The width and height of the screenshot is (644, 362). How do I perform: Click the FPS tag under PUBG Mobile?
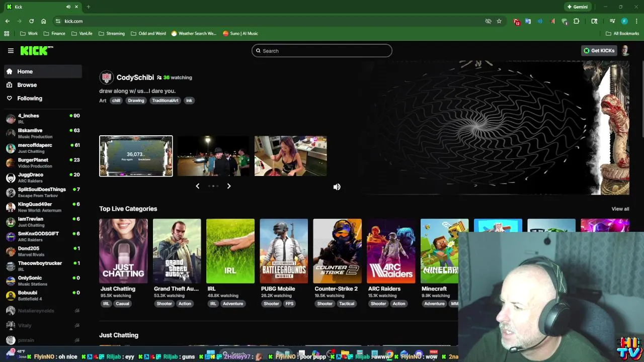289,304
